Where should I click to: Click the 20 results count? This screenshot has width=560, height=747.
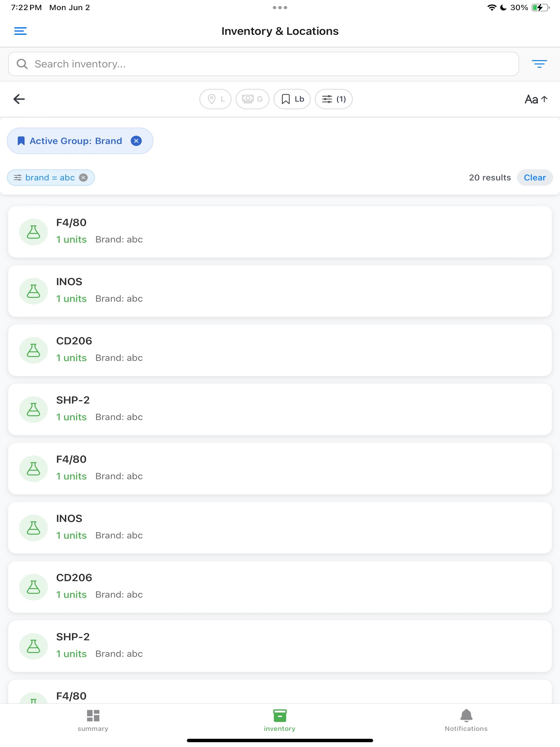click(490, 178)
